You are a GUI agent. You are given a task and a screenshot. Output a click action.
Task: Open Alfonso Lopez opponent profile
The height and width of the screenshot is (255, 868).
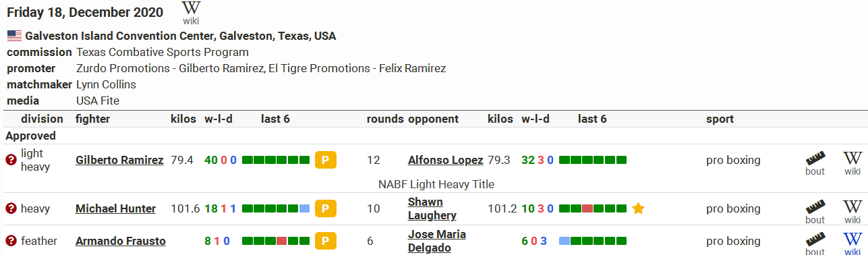tap(445, 161)
